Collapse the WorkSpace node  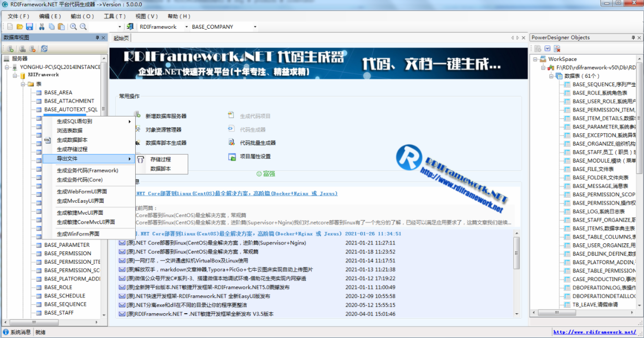tap(536, 59)
